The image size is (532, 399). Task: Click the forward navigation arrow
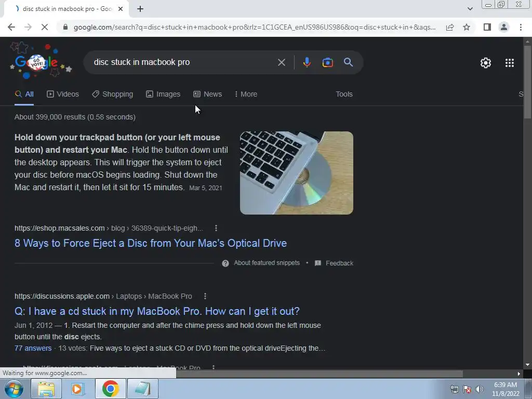[x=28, y=27]
